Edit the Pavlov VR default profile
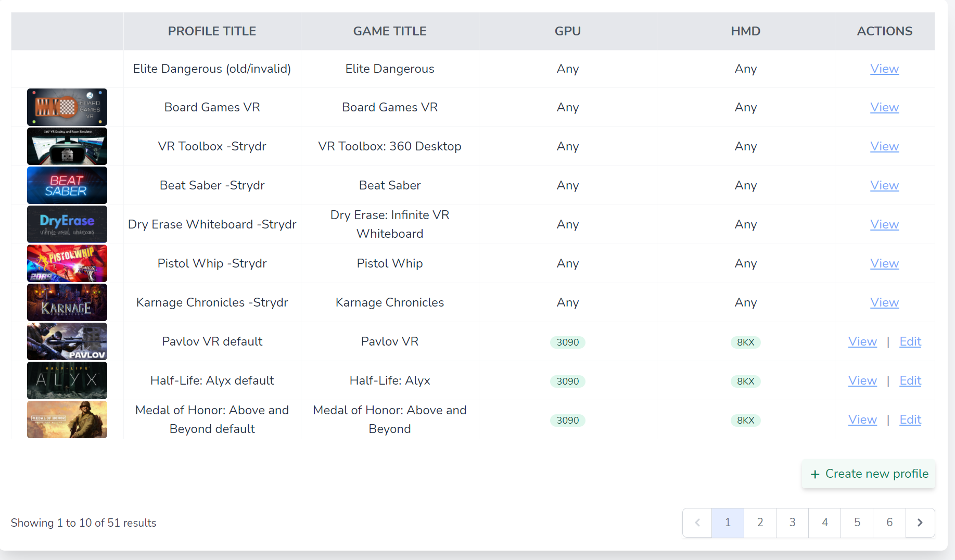955x560 pixels. (910, 341)
